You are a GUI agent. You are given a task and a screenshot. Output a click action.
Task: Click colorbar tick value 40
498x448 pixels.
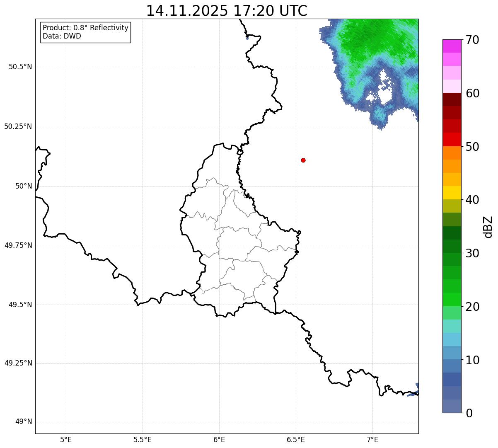pos(472,200)
